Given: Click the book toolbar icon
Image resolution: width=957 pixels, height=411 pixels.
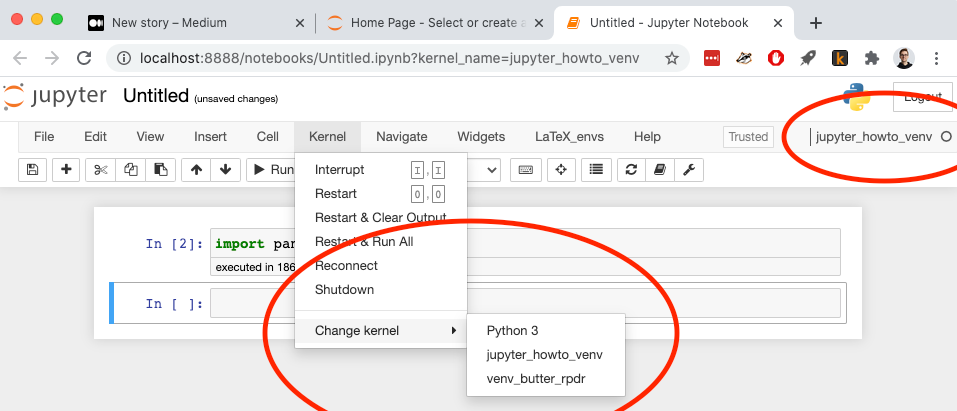Looking at the screenshot, I should (x=660, y=170).
